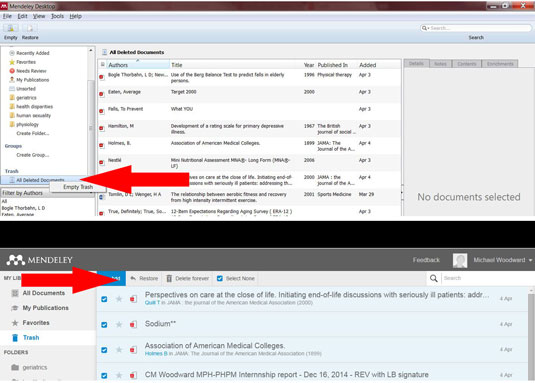The image size is (535, 383).
Task: Click the user avatar thumbnail
Action: (x=460, y=260)
